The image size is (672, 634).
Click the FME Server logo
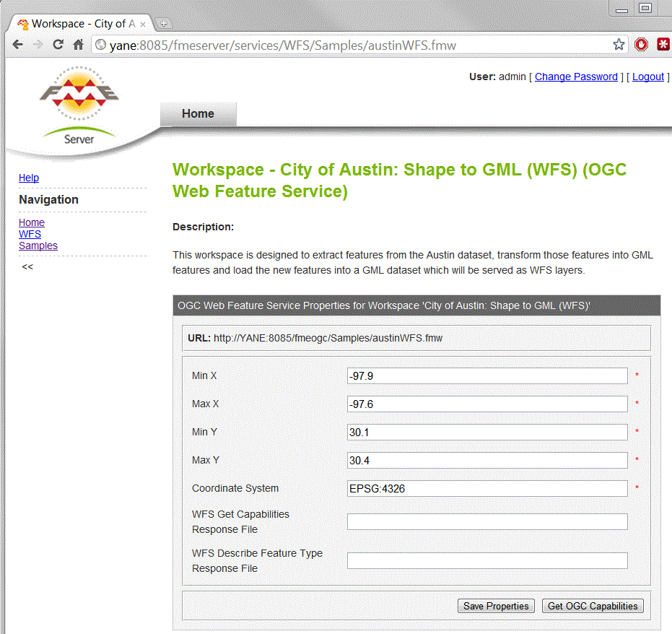coord(79,105)
